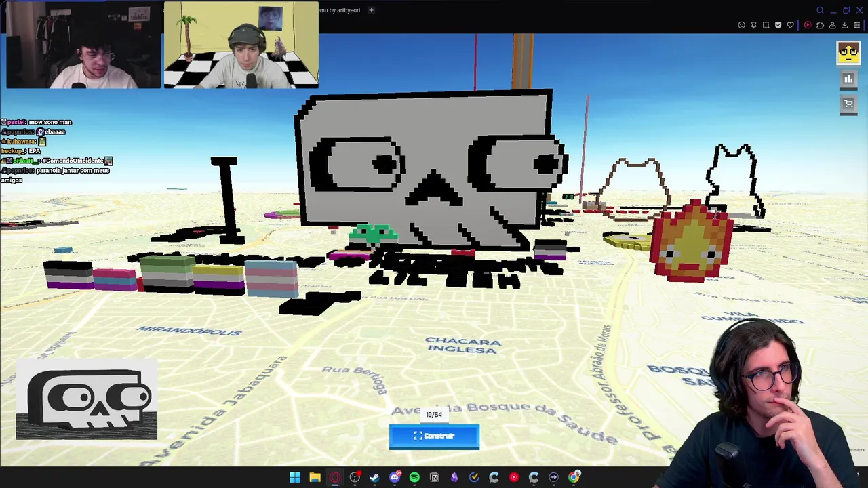Click the 10/64 block counter
Screen dimensions: 868x488
coord(434,414)
